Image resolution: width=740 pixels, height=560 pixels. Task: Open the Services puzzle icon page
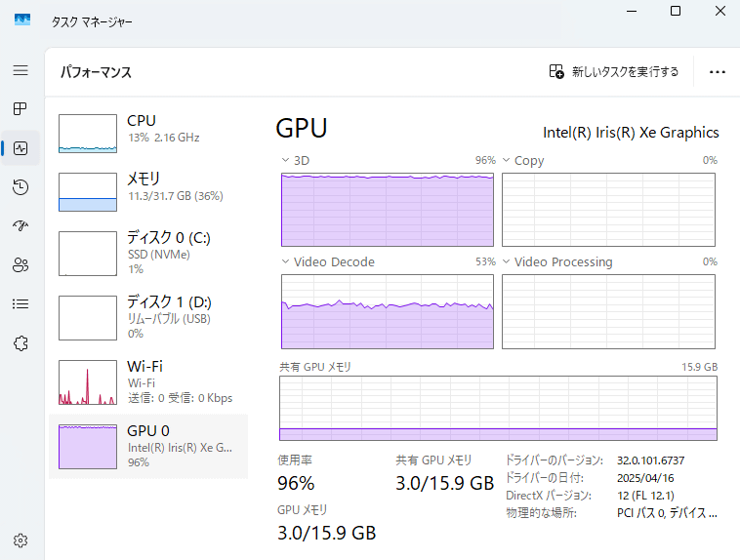pos(21,342)
